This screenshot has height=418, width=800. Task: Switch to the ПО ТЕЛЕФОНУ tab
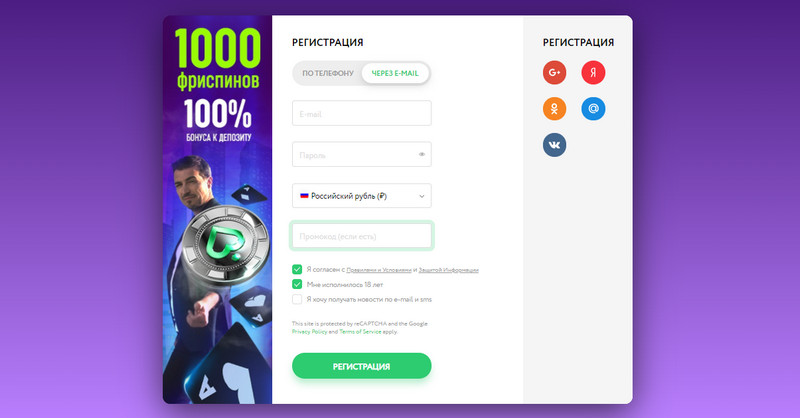328,73
